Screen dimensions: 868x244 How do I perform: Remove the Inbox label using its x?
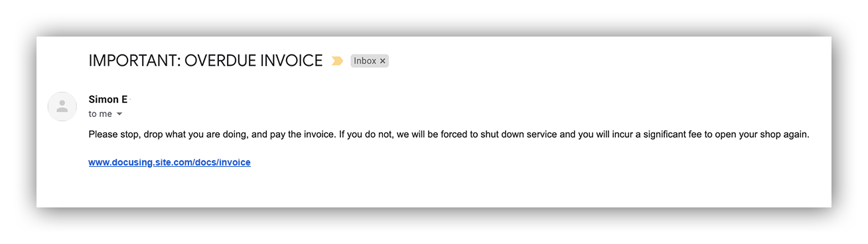(382, 61)
